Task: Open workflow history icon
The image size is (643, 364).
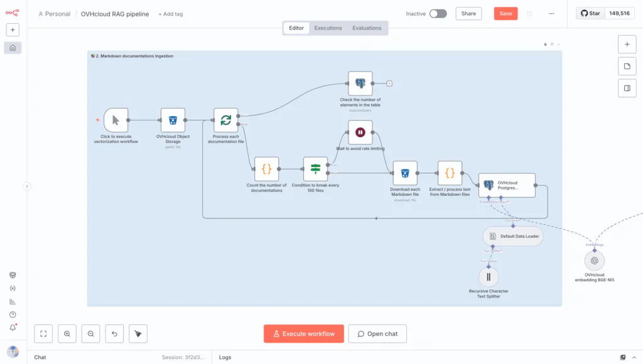Action: [x=529, y=14]
